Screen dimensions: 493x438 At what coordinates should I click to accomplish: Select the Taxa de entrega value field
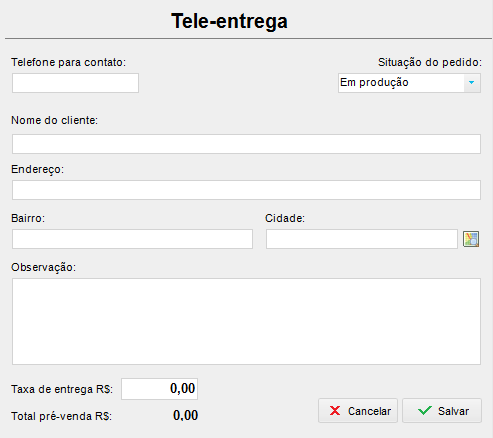pyautogui.click(x=159, y=389)
